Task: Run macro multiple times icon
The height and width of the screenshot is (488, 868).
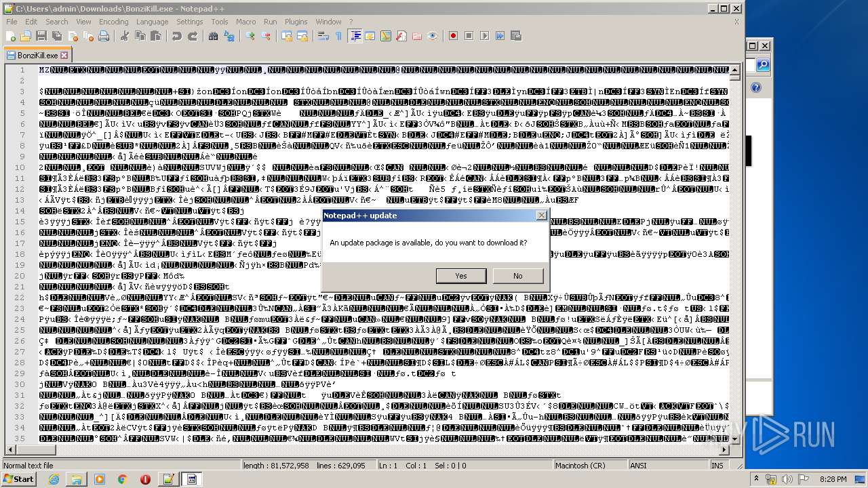Action: pyautogui.click(x=500, y=36)
